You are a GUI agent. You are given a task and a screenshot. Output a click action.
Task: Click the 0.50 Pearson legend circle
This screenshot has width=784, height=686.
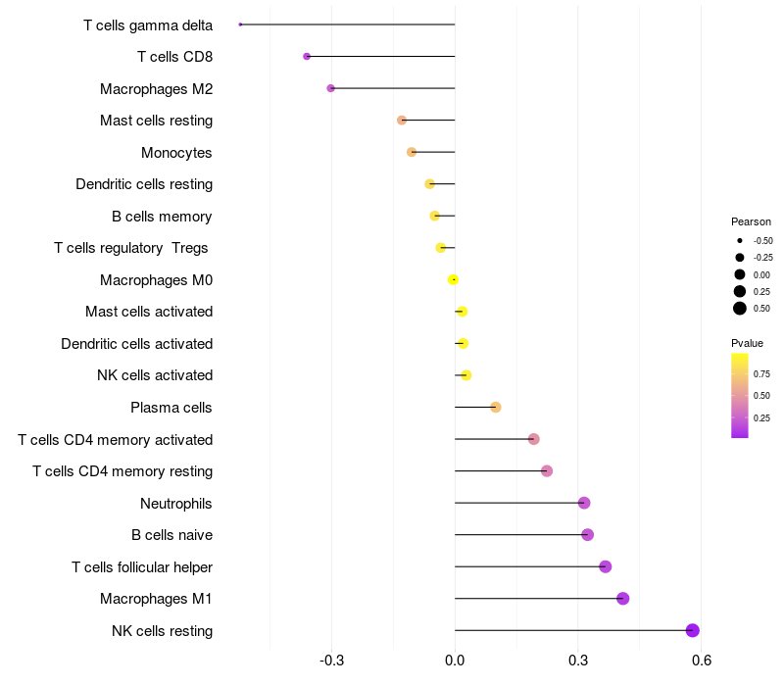740,309
